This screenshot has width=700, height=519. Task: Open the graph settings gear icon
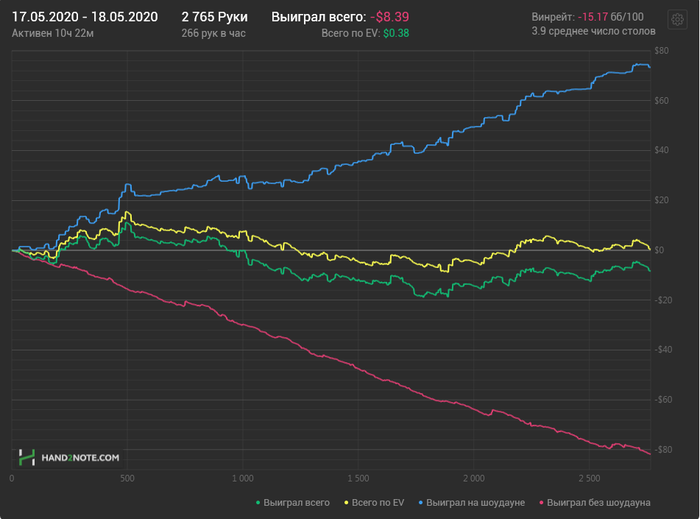tap(677, 20)
